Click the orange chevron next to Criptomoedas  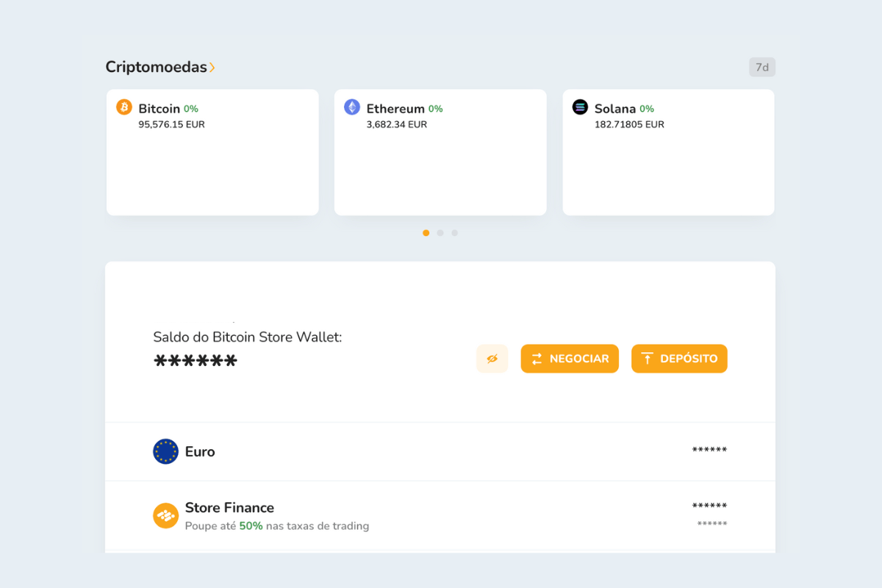213,67
